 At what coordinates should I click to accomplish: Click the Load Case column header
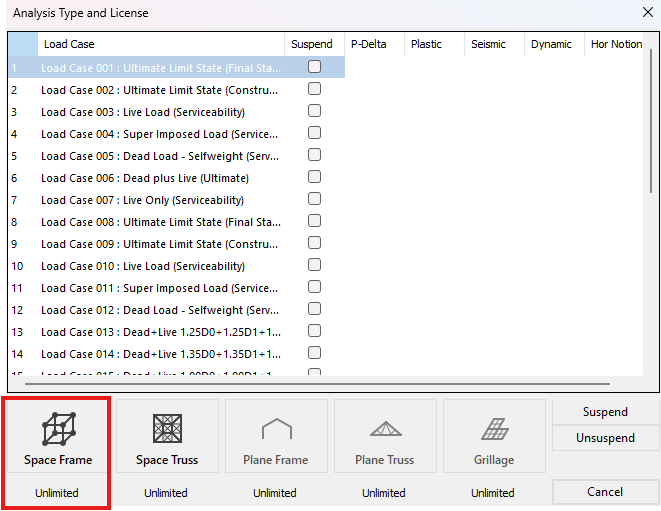(161, 44)
